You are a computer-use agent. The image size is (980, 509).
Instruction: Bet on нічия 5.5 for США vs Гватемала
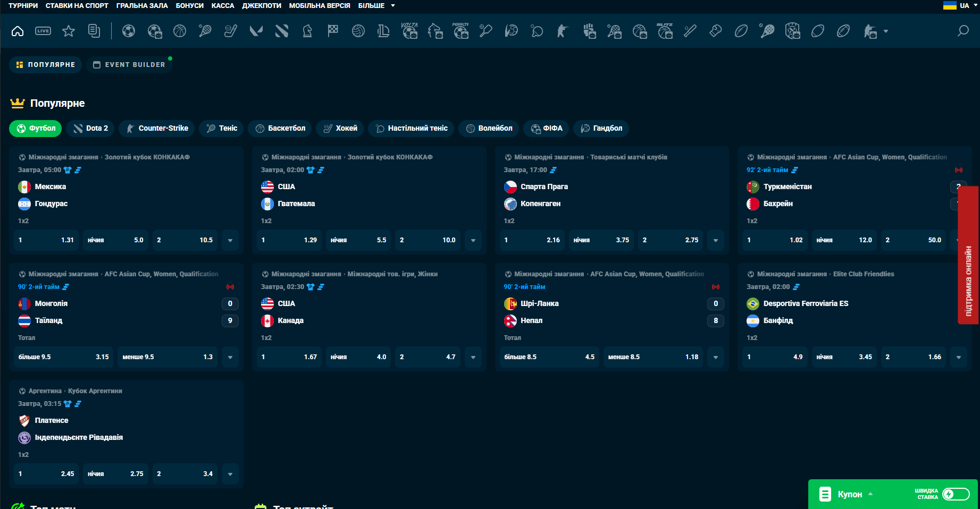[358, 240]
